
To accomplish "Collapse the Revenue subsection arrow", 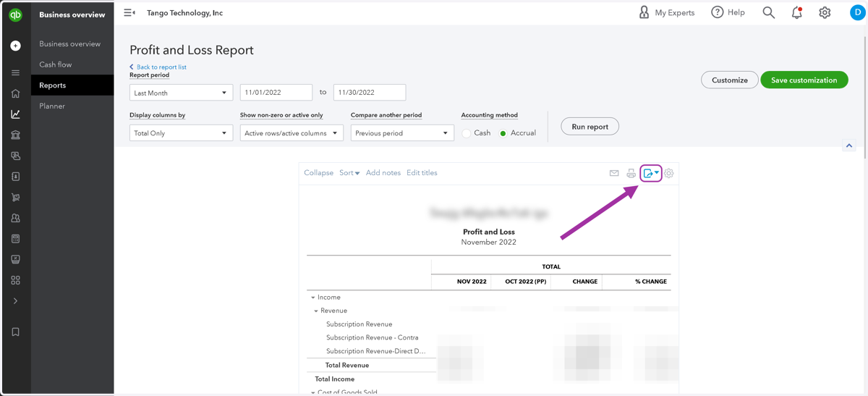I will pos(316,311).
